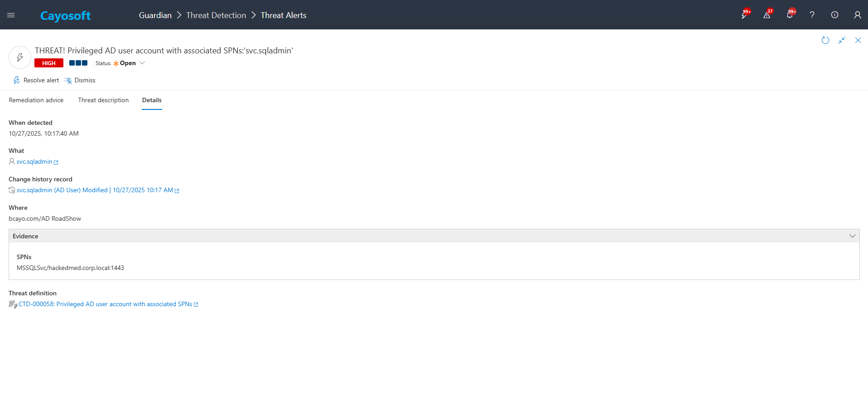This screenshot has width=868, height=412.
Task: Open the bell notifications icon
Action: 789,15
